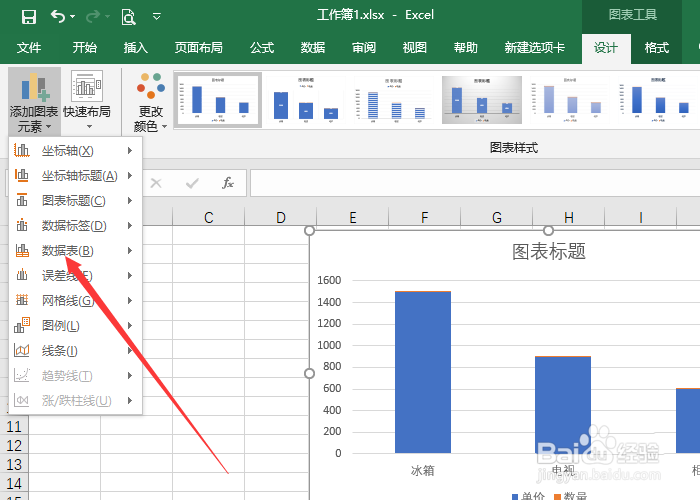The width and height of the screenshot is (700, 500).
Task: Click the 数据表 menu icon
Action: [22, 250]
